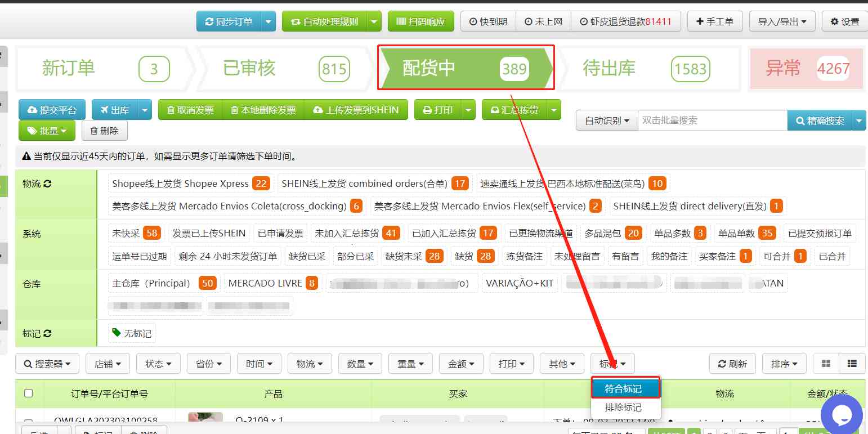868x434 pixels.
Task: Open the 自动识别 search mode dropdown
Action: (606, 120)
